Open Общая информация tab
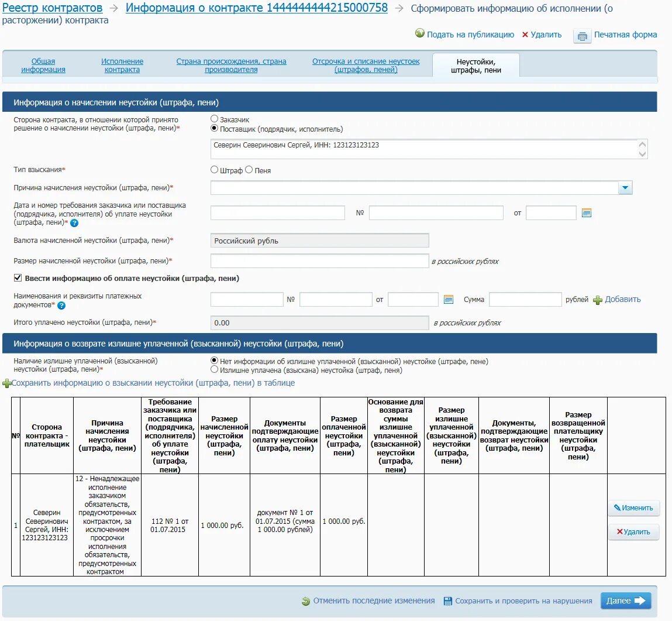Image resolution: width=672 pixels, height=621 pixels. point(43,65)
